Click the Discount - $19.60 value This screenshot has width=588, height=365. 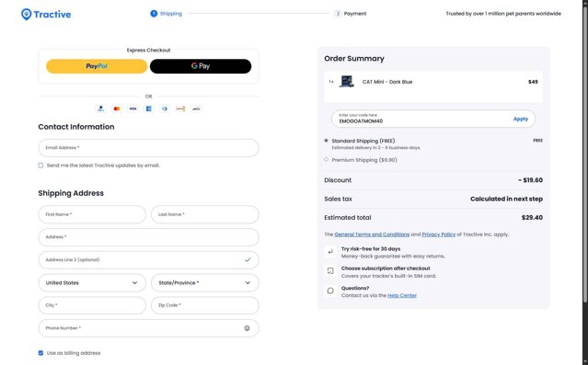point(531,180)
